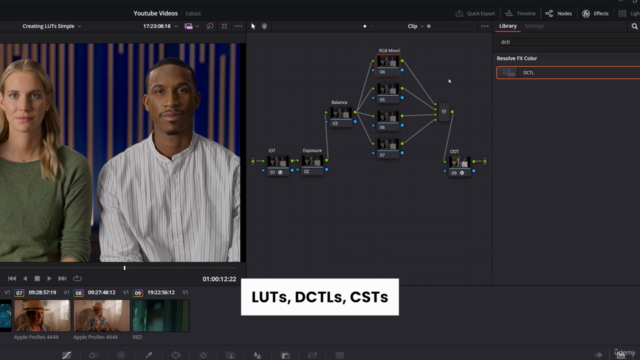The width and height of the screenshot is (640, 360).
Task: Select node 04 labeled RGB Mixer
Action: (x=388, y=65)
